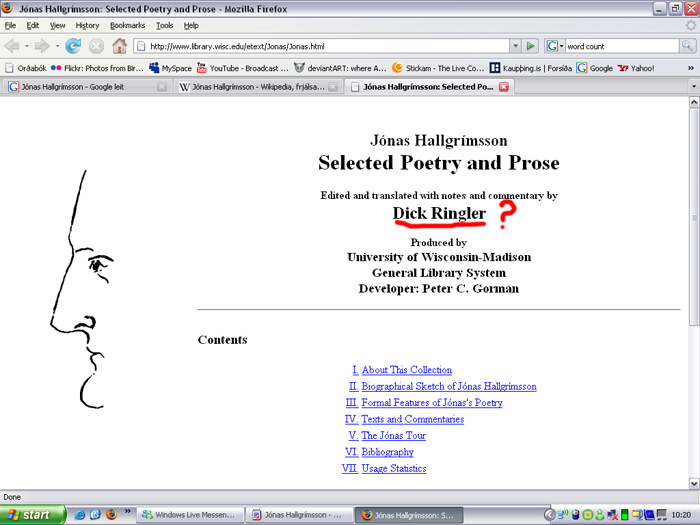Open the Yahoo! bookmark
This screenshot has width=700, height=525.
(x=636, y=68)
